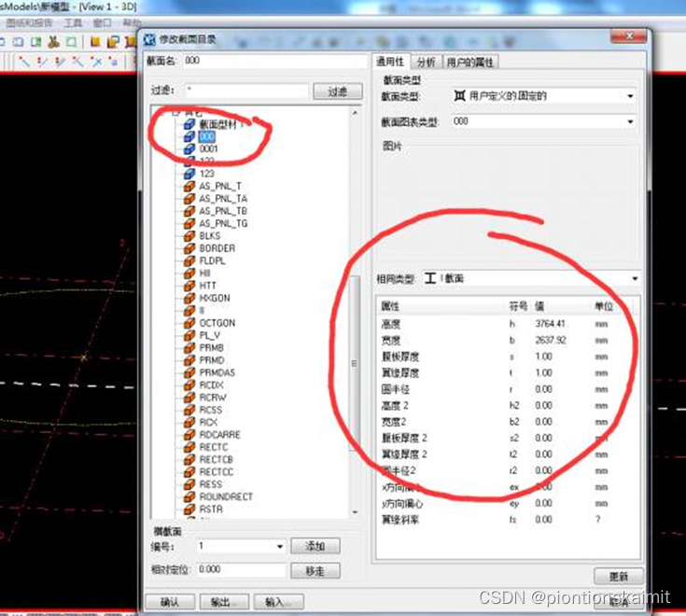686x616 pixels.
Task: Click the 确认 confirm button
Action: click(170, 602)
